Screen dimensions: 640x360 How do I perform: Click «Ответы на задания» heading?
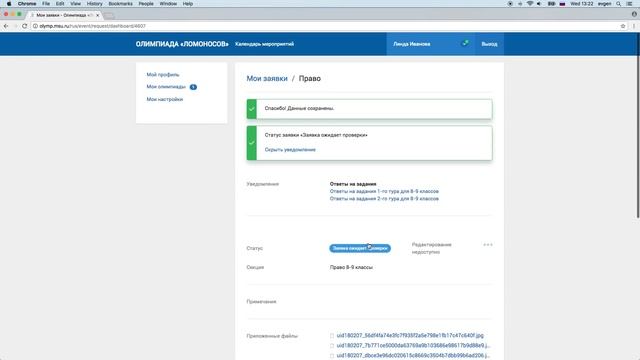point(353,184)
